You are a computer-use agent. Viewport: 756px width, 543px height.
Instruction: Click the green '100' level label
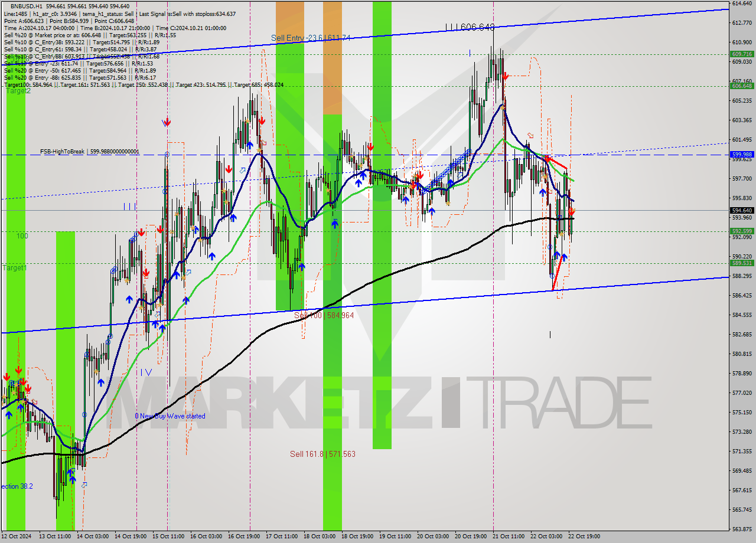click(x=22, y=236)
